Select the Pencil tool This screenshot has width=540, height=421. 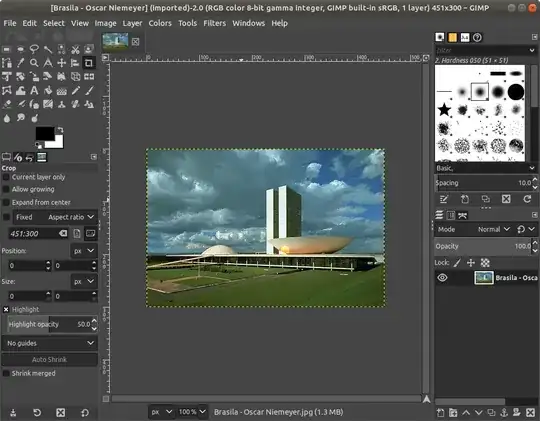(x=75, y=91)
